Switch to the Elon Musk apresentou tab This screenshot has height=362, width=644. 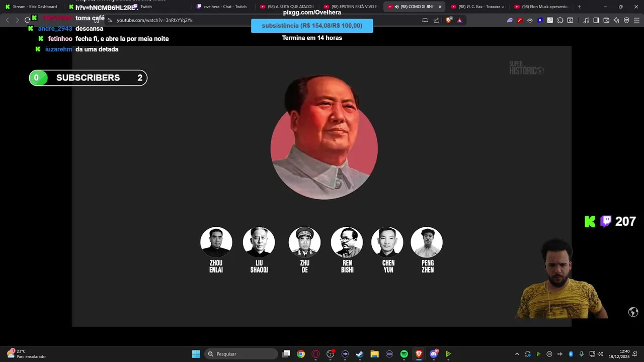[x=541, y=7]
